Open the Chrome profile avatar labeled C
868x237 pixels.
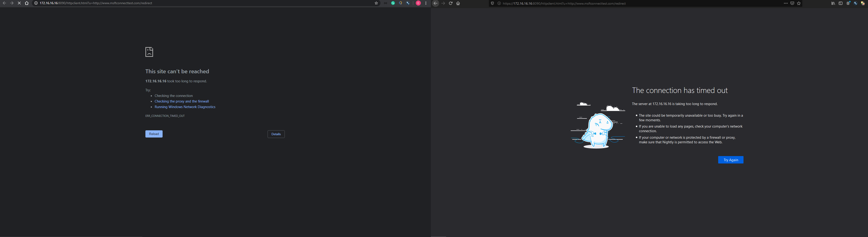[418, 3]
